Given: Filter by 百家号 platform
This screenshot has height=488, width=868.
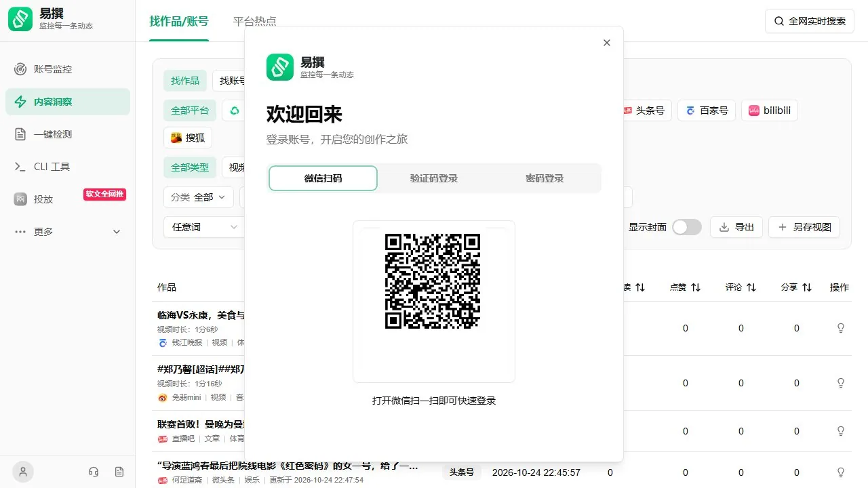Looking at the screenshot, I should tap(707, 110).
